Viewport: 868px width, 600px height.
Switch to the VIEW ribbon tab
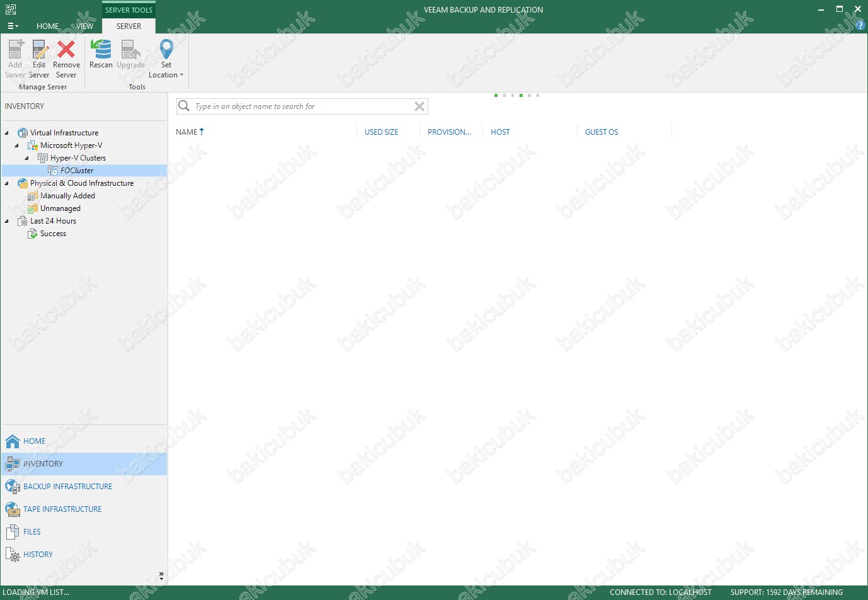tap(85, 26)
